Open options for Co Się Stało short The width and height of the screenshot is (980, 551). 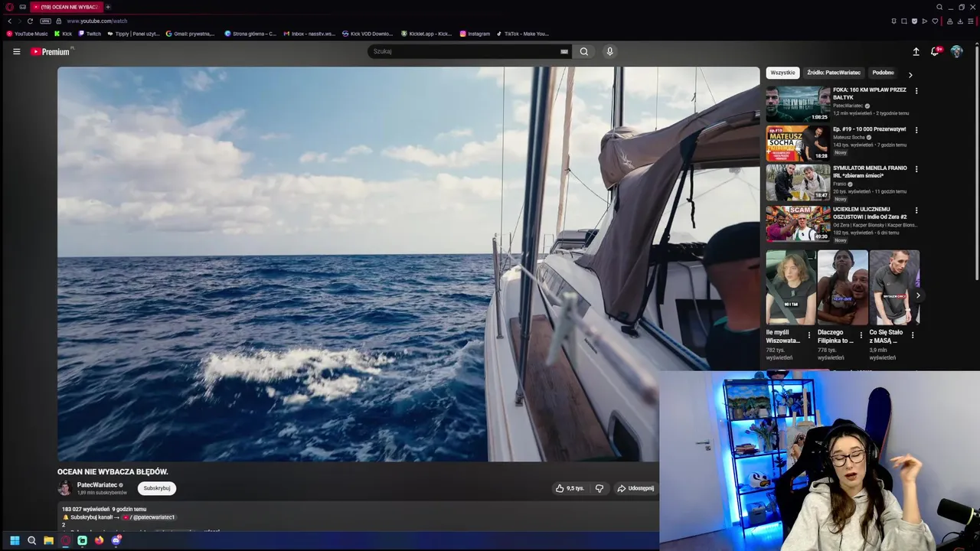click(912, 335)
